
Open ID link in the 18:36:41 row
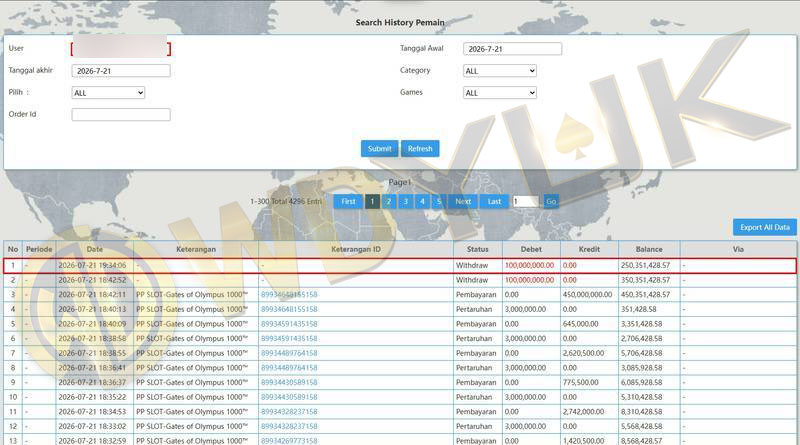pyautogui.click(x=289, y=368)
